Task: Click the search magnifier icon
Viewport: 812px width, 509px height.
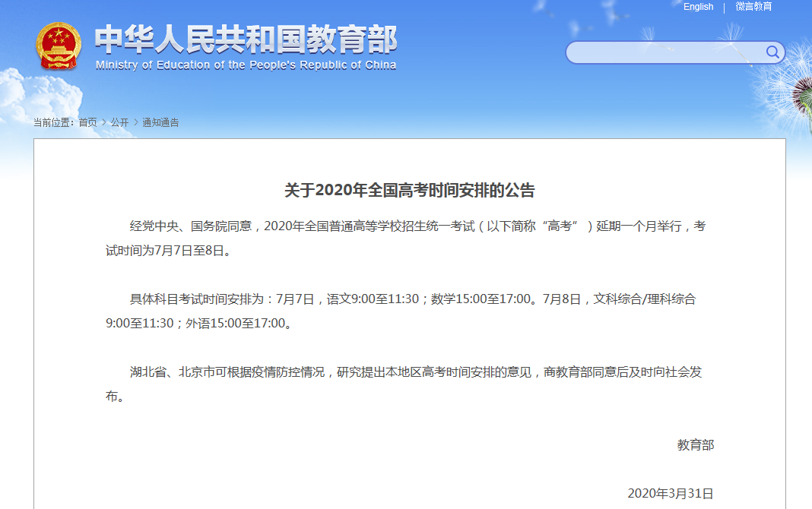Action: (772, 52)
